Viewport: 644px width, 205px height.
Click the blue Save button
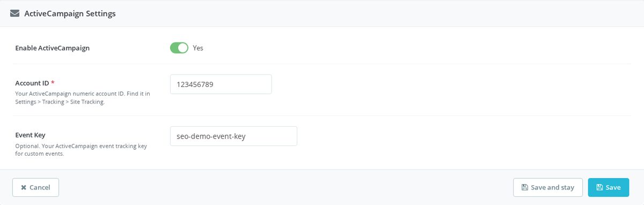[609, 187]
